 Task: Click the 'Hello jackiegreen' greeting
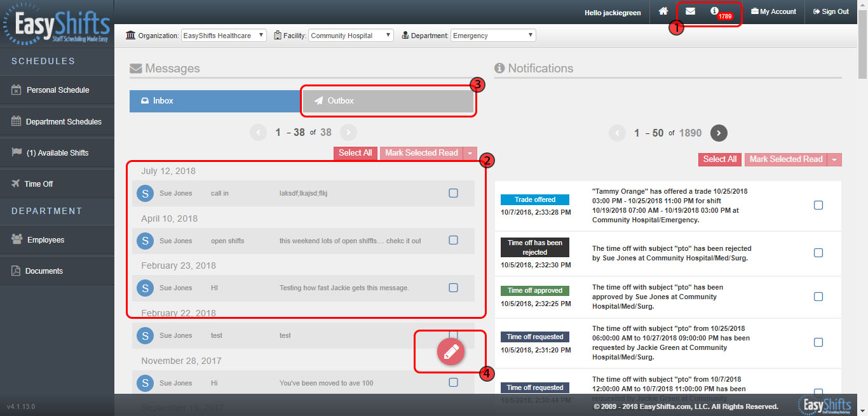pyautogui.click(x=613, y=12)
